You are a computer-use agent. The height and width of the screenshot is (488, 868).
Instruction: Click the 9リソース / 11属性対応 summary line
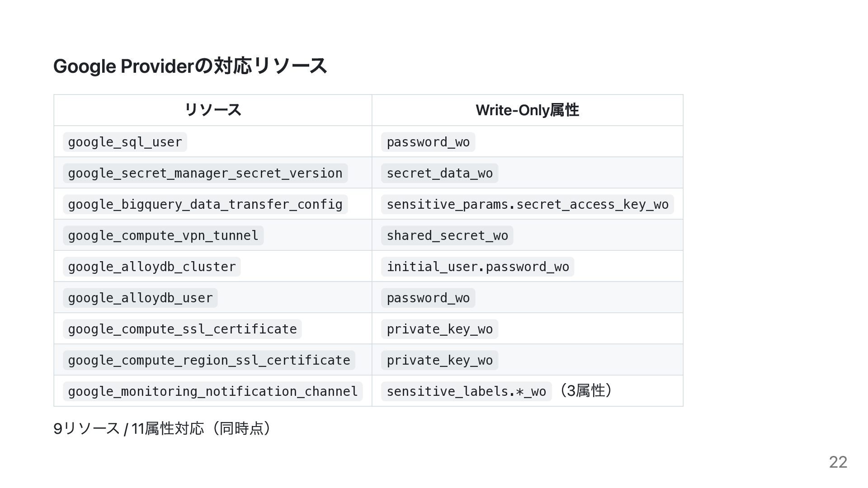pos(162,428)
